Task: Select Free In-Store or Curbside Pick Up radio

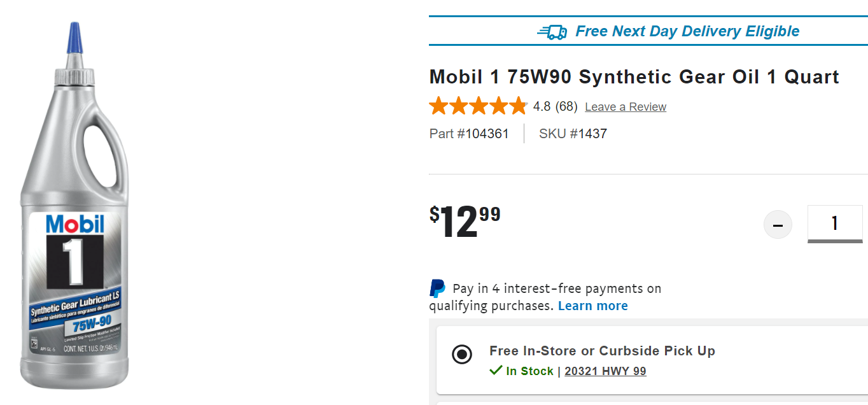Action: [462, 354]
